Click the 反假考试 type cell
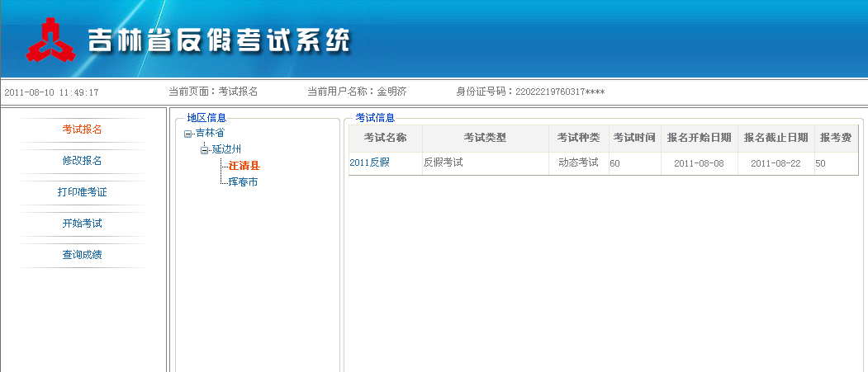Viewport: 868px width, 372px height. (486, 163)
